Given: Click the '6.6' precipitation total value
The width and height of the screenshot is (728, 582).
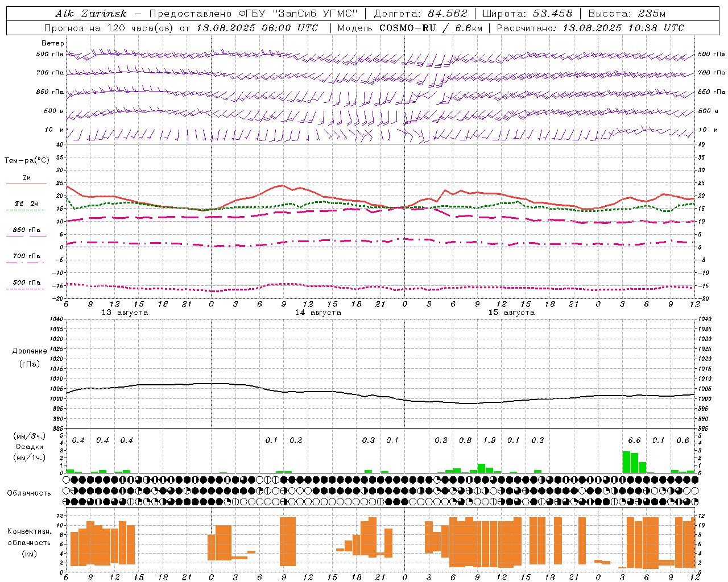Looking at the screenshot, I should tap(634, 440).
